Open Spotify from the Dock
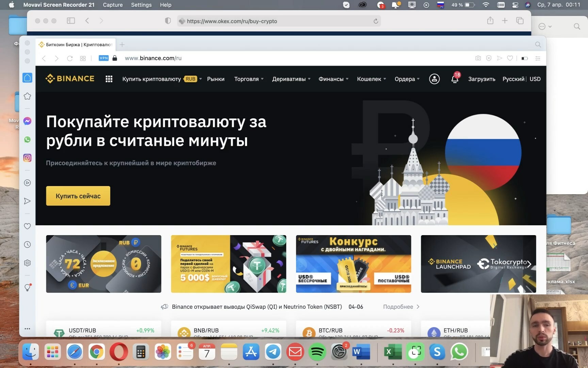 [317, 352]
